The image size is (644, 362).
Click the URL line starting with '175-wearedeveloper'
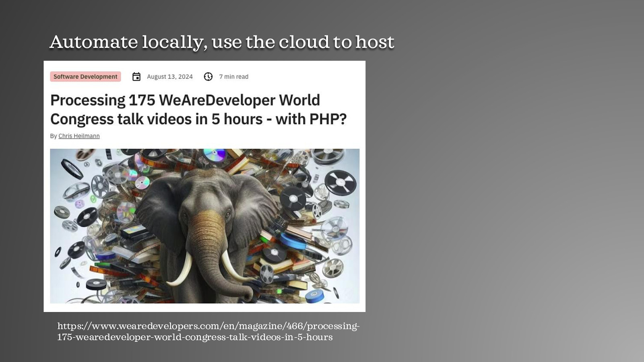coord(195,337)
